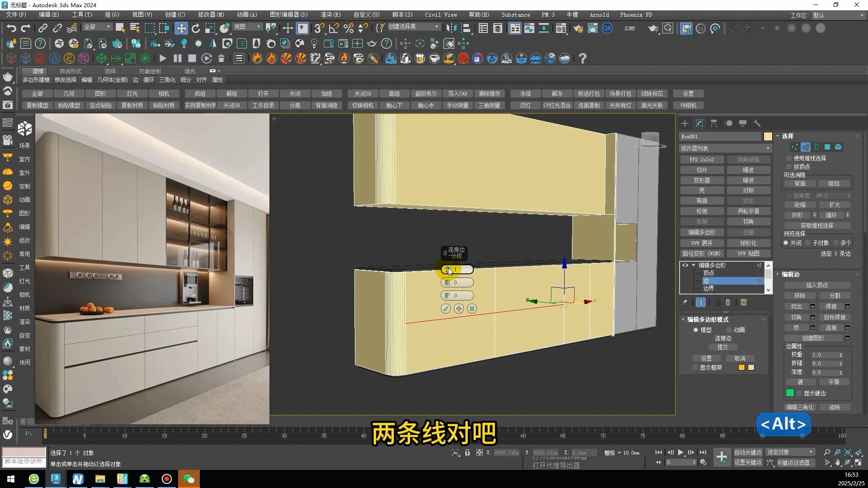Turn on 自动关键点 animation mode
This screenshot has width=868, height=488.
click(x=748, y=452)
